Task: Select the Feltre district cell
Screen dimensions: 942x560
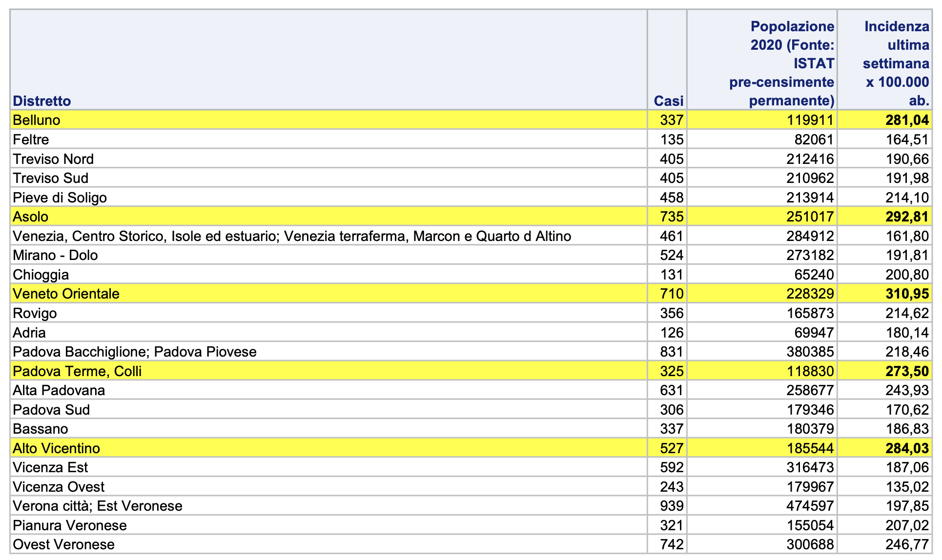Action: pos(329,140)
